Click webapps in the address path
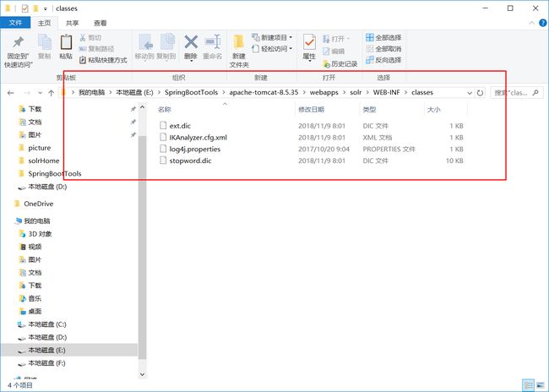The image size is (549, 392). [x=323, y=92]
